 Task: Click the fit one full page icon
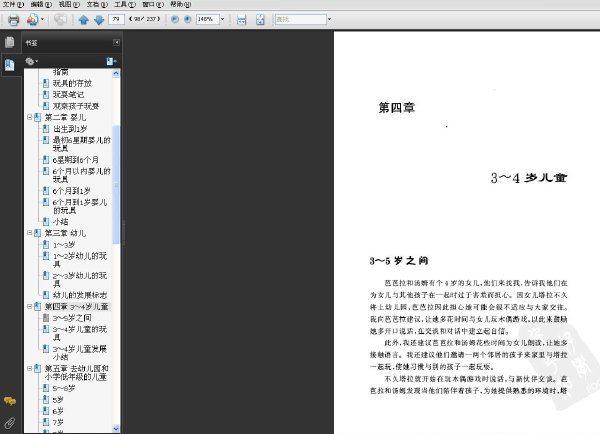[x=260, y=20]
